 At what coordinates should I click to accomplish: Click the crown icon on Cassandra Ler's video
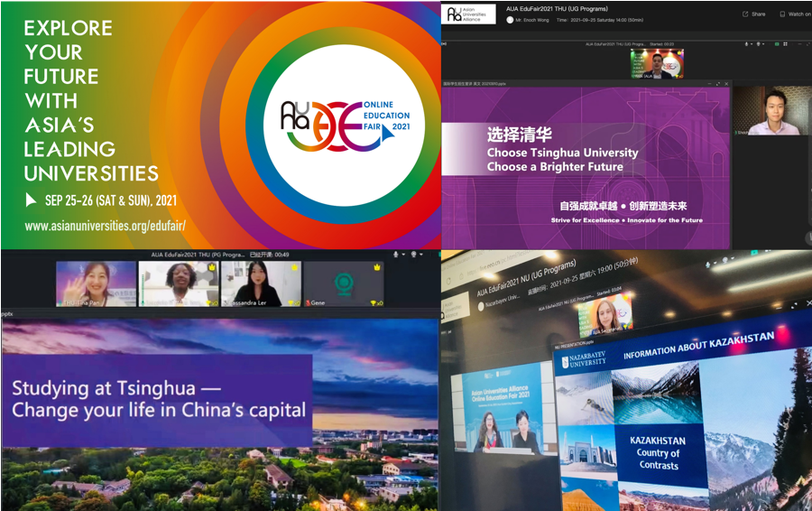coord(294,267)
